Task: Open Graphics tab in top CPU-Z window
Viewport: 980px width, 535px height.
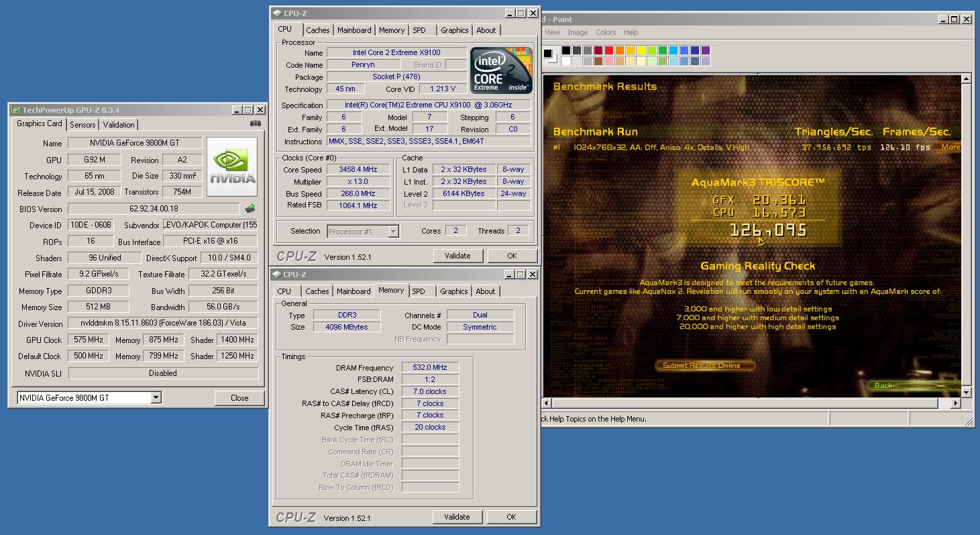Action: 455,30
